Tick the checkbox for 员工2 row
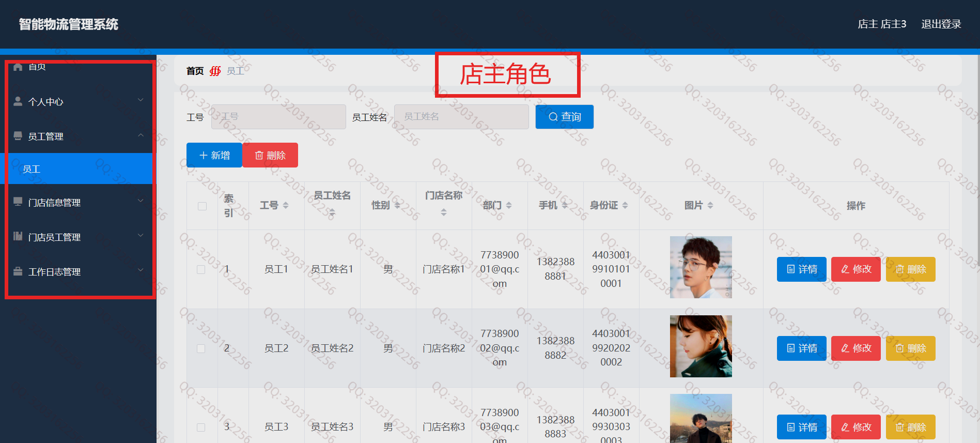 201,348
